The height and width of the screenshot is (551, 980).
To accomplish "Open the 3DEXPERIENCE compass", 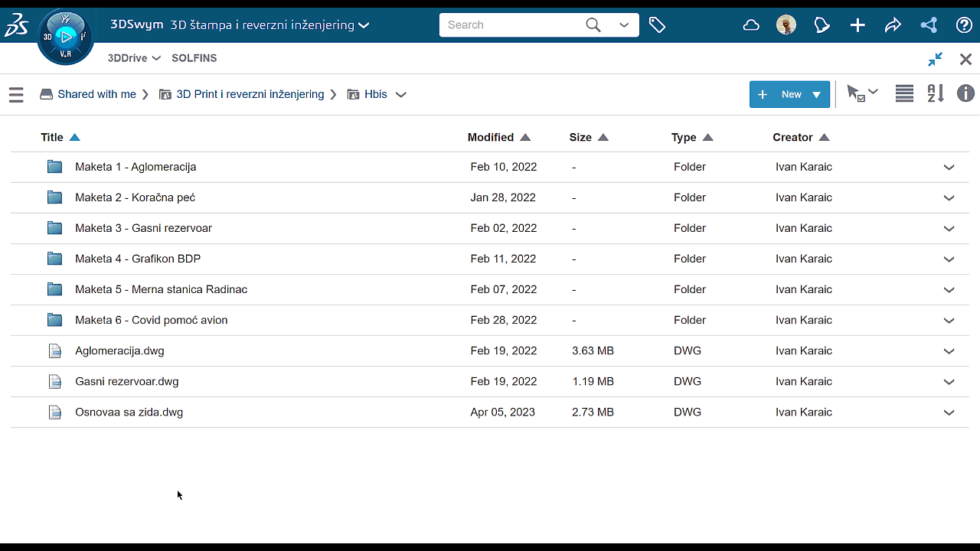I will pyautogui.click(x=66, y=36).
